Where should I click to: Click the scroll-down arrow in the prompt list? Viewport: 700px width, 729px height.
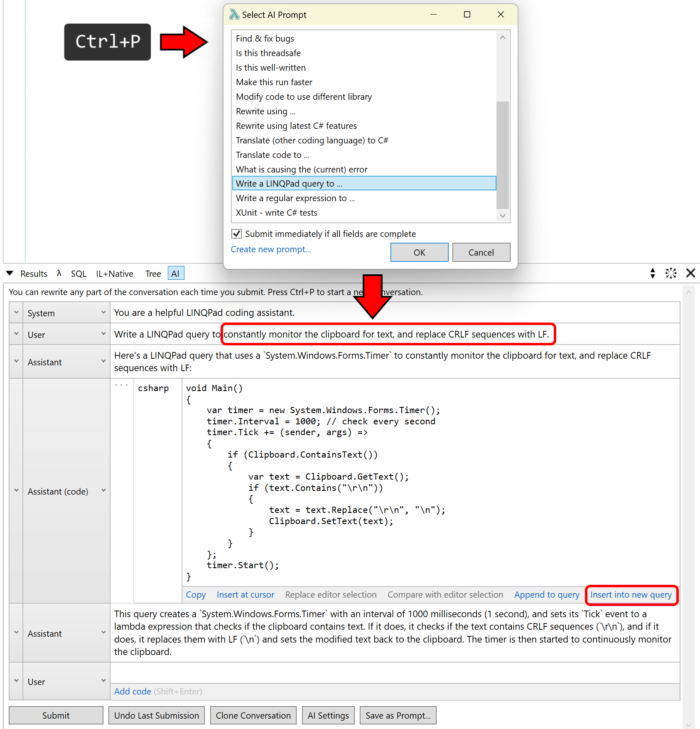pyautogui.click(x=503, y=216)
